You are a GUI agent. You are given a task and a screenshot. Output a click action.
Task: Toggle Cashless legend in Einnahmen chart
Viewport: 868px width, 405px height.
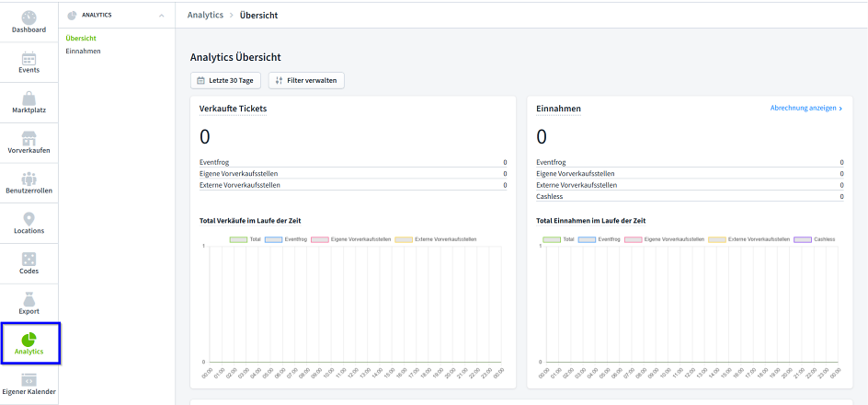point(800,239)
